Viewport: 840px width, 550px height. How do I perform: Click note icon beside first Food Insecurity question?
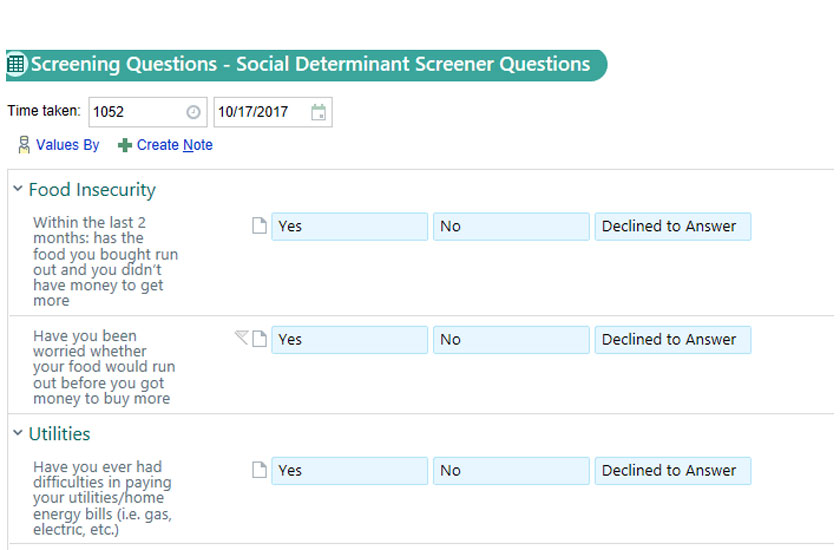point(259,226)
